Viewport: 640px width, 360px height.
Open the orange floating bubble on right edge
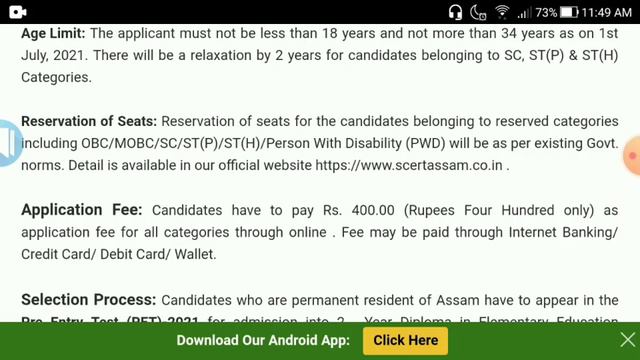point(632,156)
